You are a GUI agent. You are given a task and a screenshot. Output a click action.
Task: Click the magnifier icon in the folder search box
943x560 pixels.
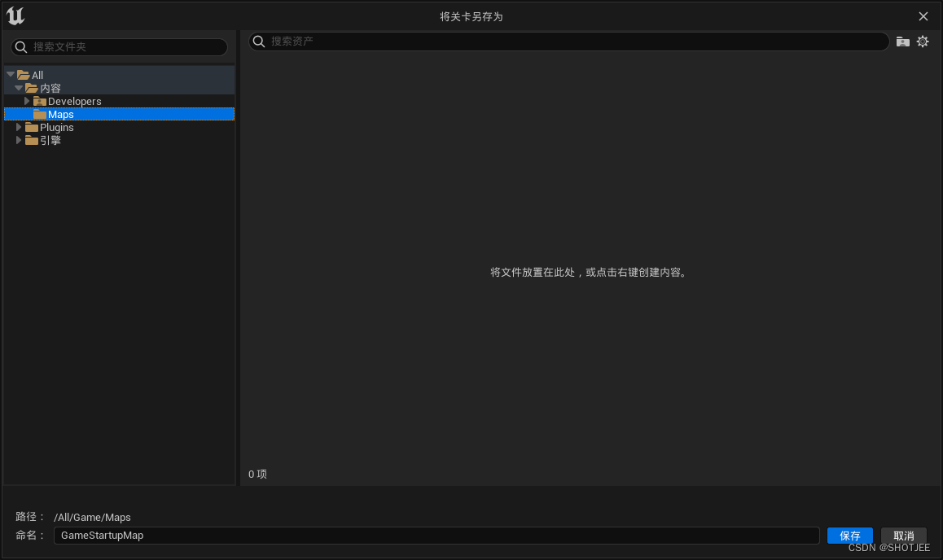point(20,47)
